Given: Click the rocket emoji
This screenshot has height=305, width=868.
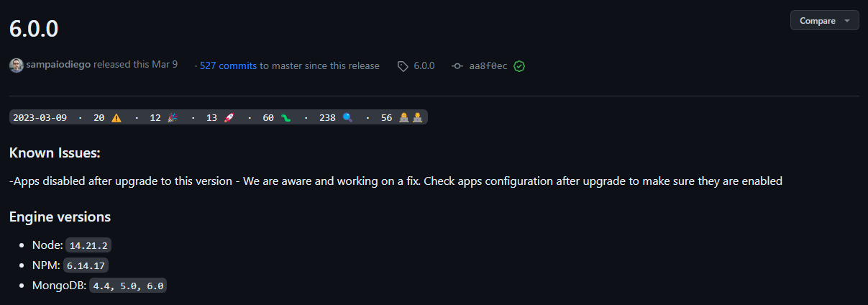Looking at the screenshot, I should point(229,118).
